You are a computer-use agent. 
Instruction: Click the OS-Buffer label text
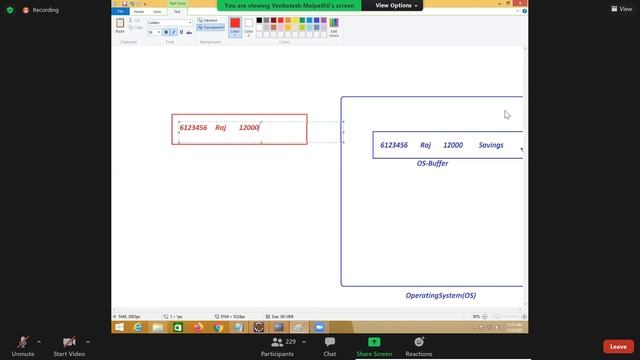coord(432,163)
